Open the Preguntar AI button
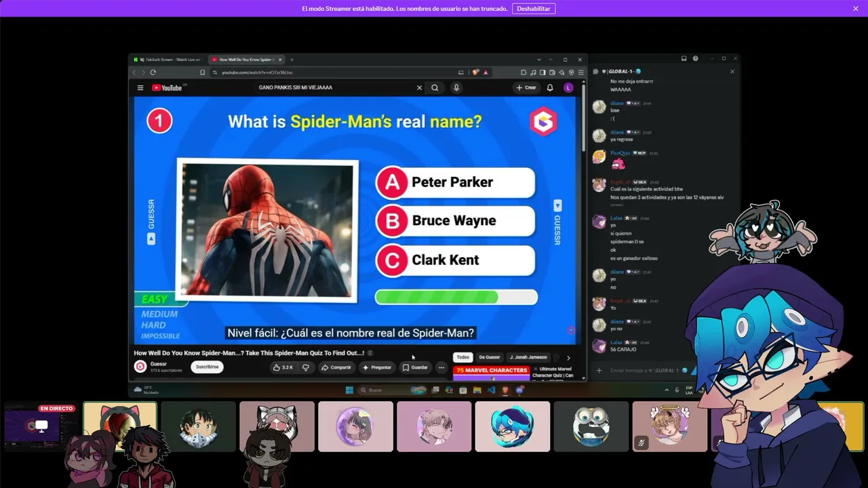Image resolution: width=868 pixels, height=488 pixels. tap(378, 367)
